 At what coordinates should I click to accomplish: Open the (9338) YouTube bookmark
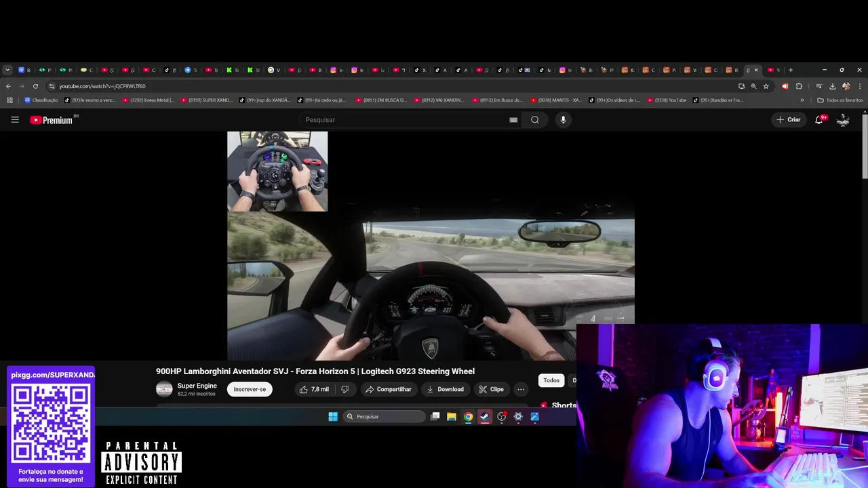[667, 100]
